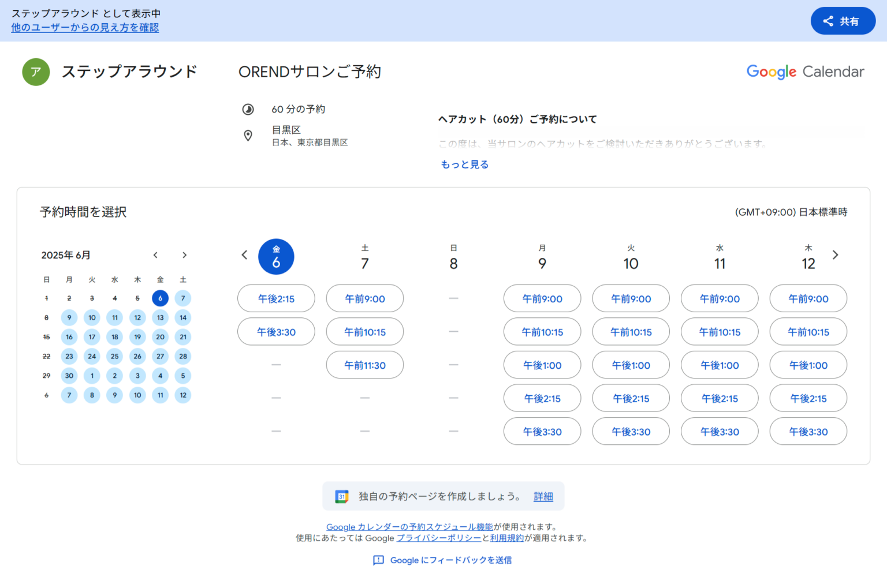Open the プライバシーポリシー link
Viewport: 887px width, 588px height.
coord(439,537)
